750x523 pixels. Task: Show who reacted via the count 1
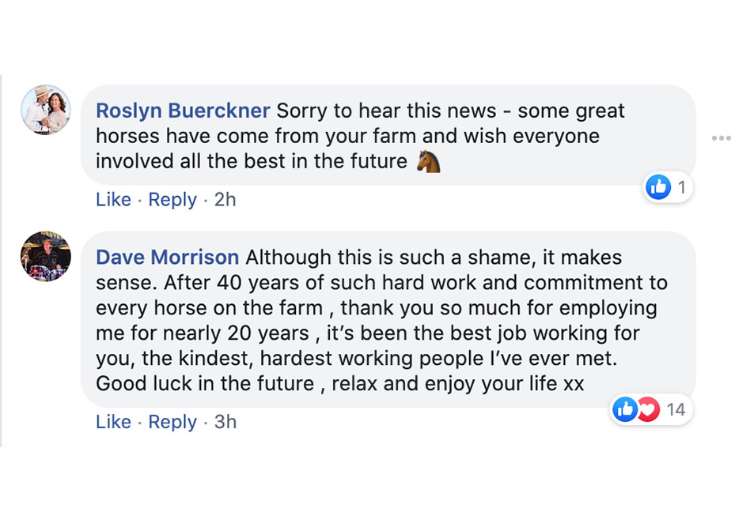pos(682,187)
